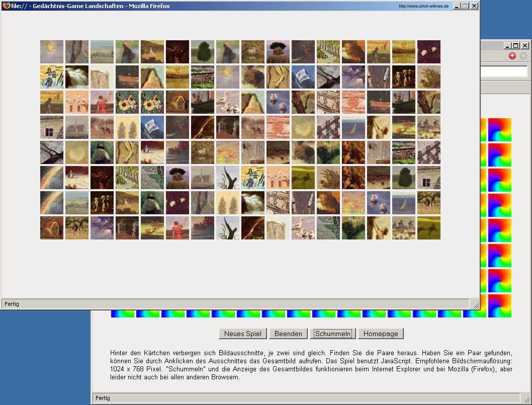Viewport: 532px width, 405px height.
Task: Click the red arrow update icon
Action: [512, 56]
